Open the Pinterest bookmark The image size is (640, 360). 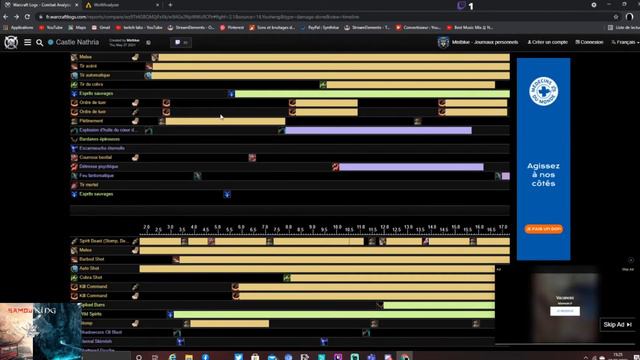tap(232, 27)
